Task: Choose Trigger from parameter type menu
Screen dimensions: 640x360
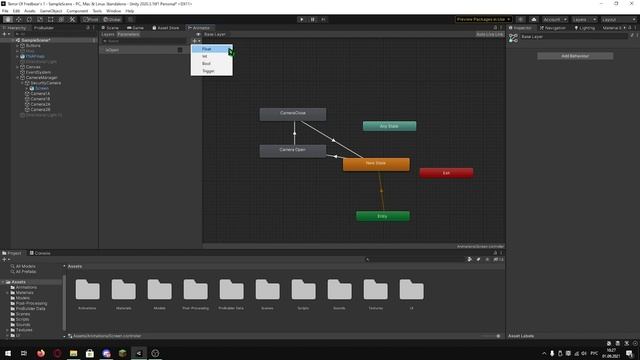Action: [x=211, y=71]
